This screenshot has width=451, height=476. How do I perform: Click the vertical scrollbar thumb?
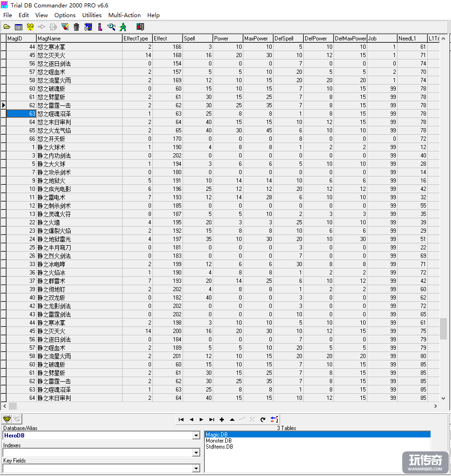pyautogui.click(x=444, y=328)
